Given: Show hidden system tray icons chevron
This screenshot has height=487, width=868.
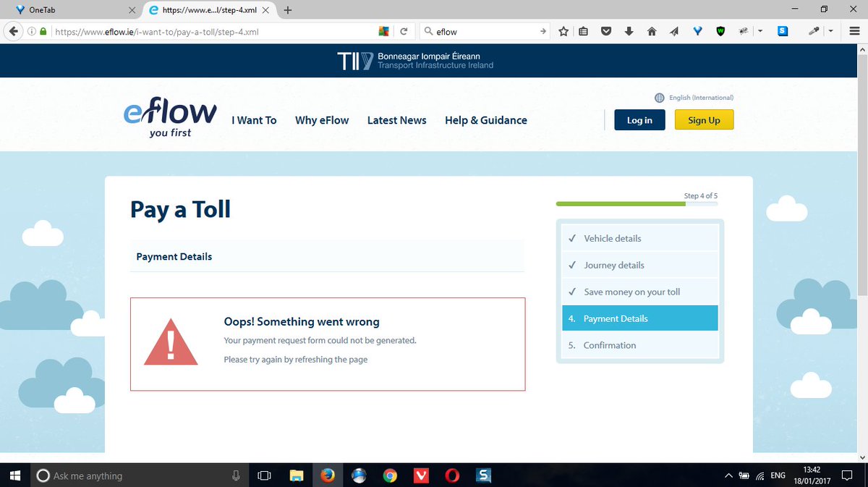Looking at the screenshot, I should 728,475.
